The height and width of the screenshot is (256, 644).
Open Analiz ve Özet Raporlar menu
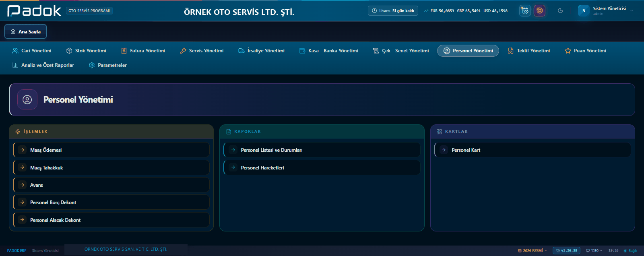(43, 65)
